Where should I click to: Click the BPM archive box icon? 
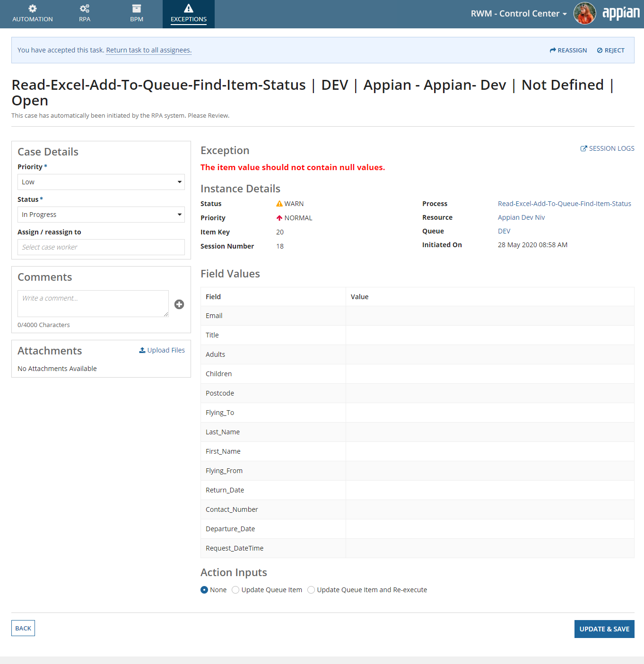[137, 9]
